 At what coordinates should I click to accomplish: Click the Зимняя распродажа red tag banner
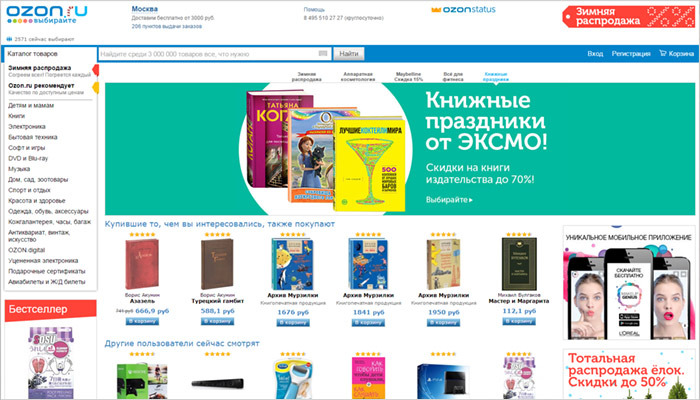click(628, 17)
